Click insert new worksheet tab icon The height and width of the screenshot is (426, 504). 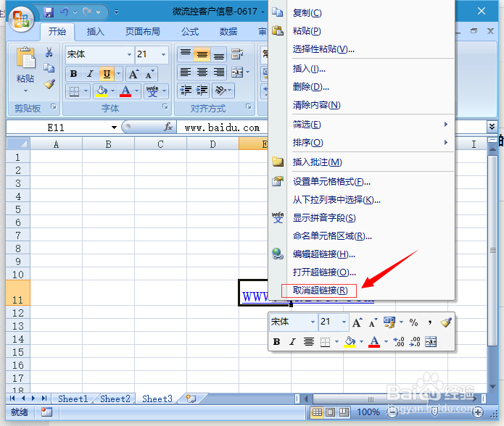(191, 398)
